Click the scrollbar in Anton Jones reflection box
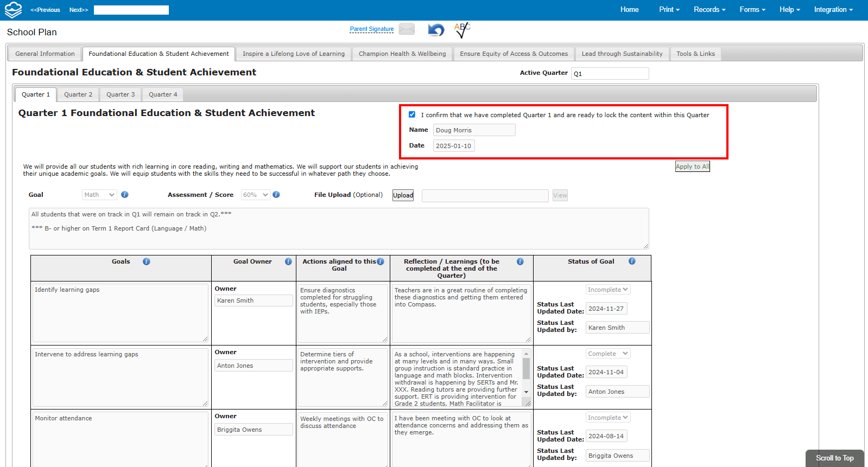The width and height of the screenshot is (868, 467). (x=526, y=369)
